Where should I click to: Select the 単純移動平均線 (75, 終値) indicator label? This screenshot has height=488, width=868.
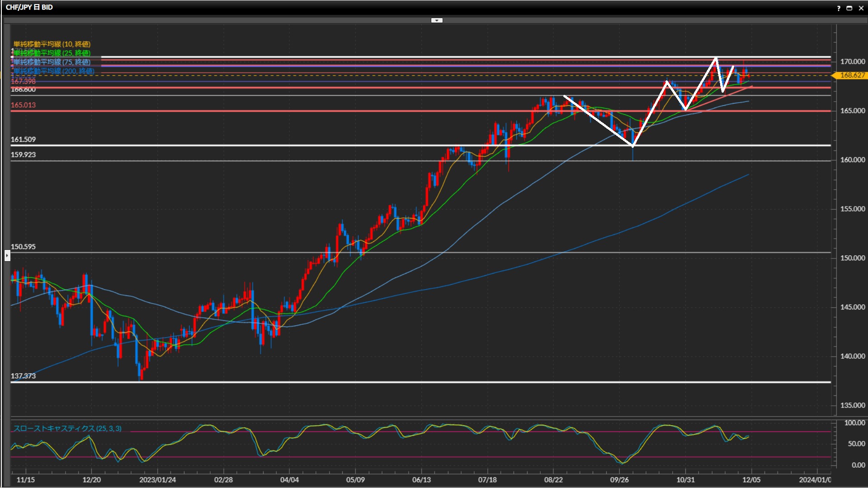point(52,62)
